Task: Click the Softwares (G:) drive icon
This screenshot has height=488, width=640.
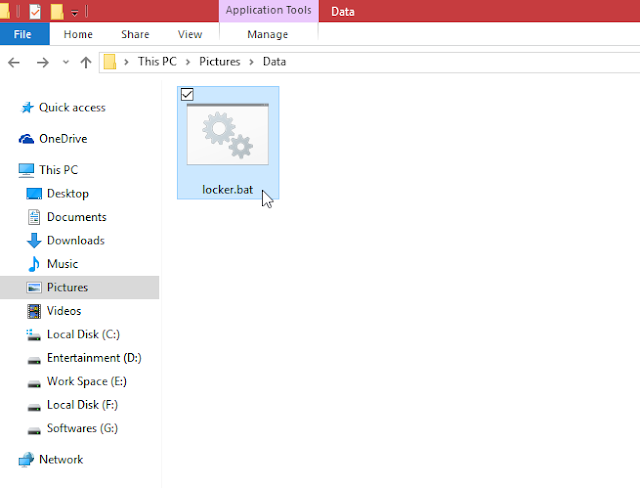Action: [34, 431]
